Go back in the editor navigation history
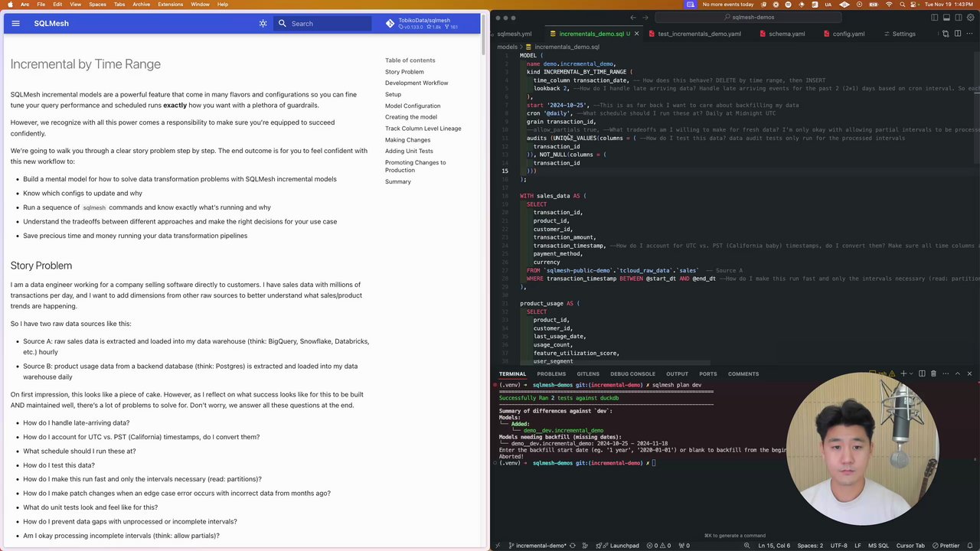Screen dimensions: 980x551 coord(633,17)
